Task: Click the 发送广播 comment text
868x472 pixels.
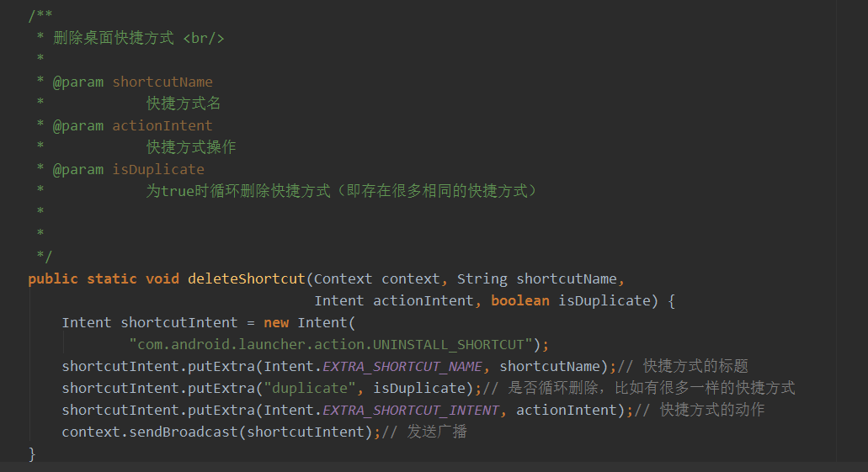Action: [x=437, y=432]
